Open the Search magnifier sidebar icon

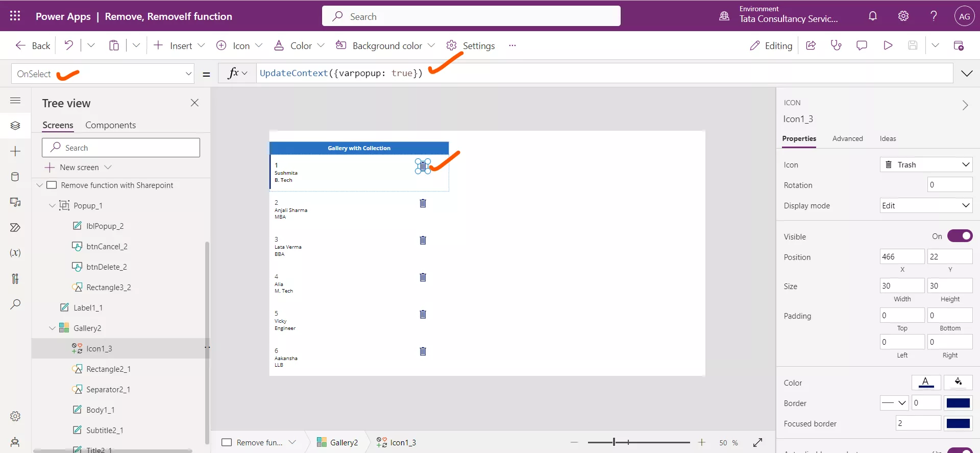[15, 304]
